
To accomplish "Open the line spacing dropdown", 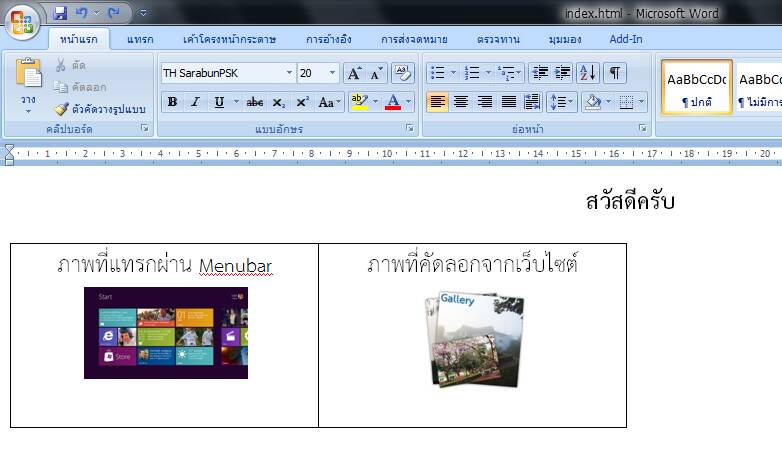I will pos(562,102).
